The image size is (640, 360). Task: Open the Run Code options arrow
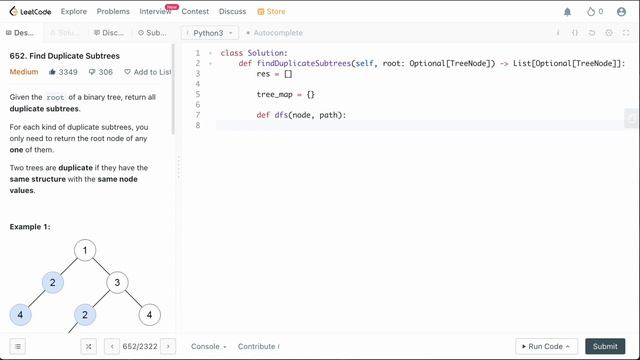pyautogui.click(x=568, y=347)
